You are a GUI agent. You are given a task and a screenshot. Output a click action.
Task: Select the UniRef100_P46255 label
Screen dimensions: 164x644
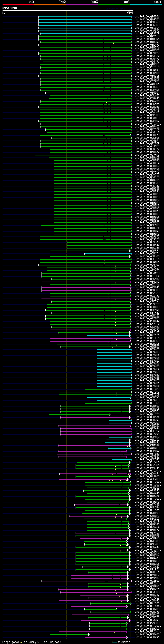(x=147, y=101)
